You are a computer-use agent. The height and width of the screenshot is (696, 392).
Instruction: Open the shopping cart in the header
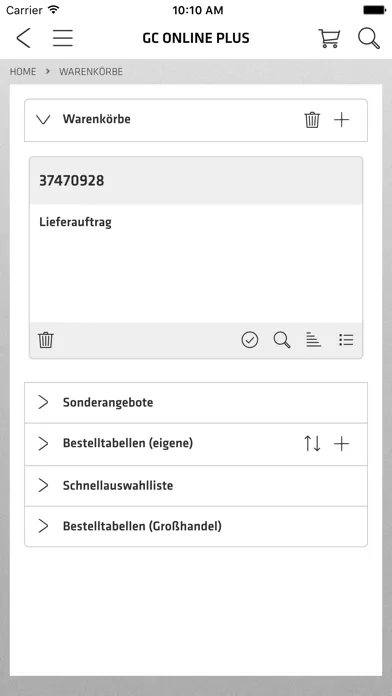329,38
